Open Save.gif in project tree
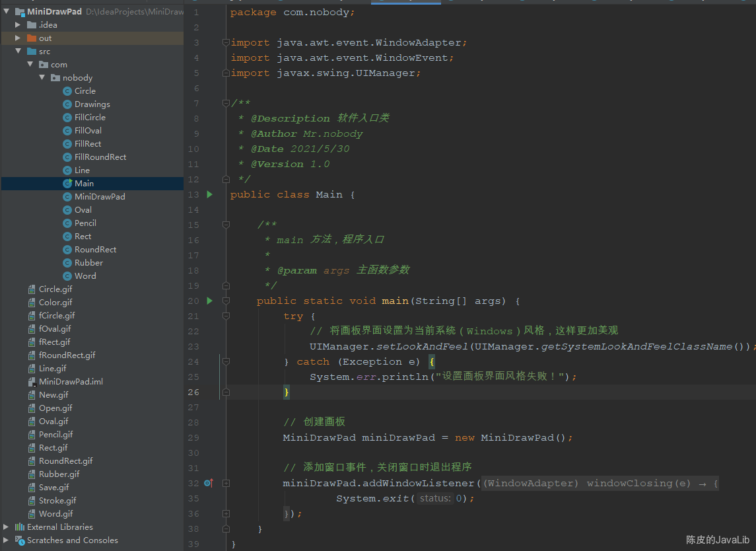The image size is (756, 551). pos(54,488)
